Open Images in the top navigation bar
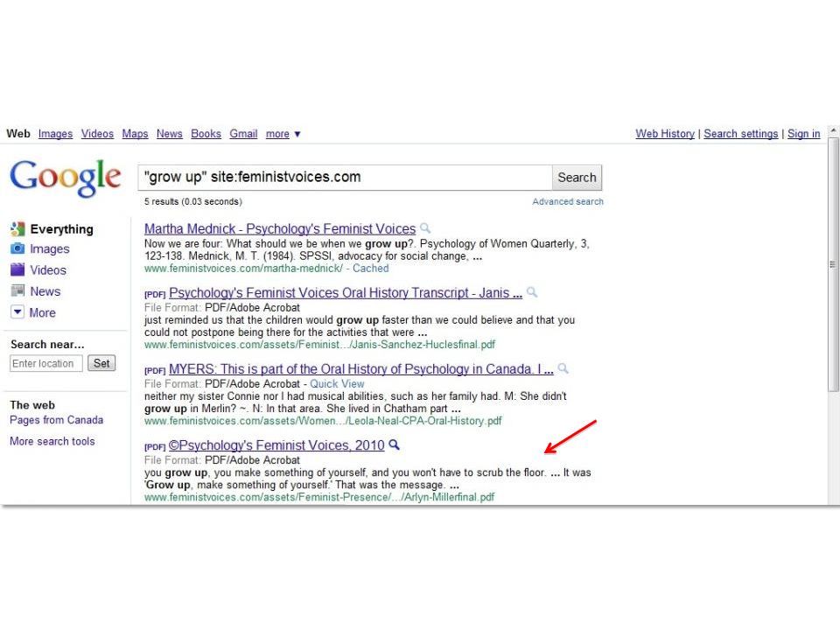 coord(55,134)
